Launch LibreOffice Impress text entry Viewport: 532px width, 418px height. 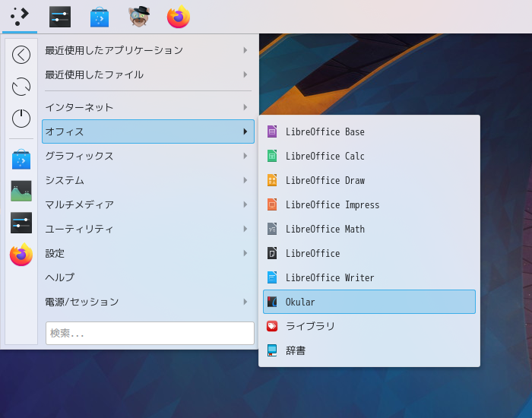332,205
